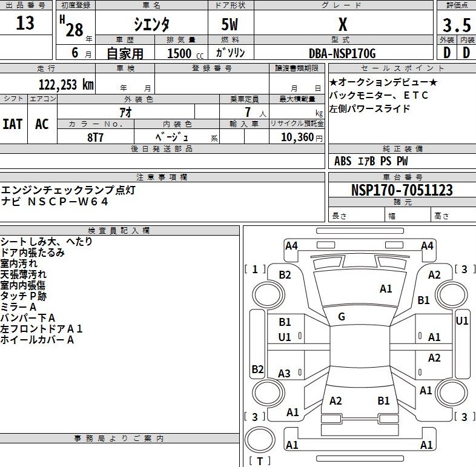Viewport: 476px width, 467px height.
Task: Click the recycle deposit 10,360円
Action: (302, 137)
